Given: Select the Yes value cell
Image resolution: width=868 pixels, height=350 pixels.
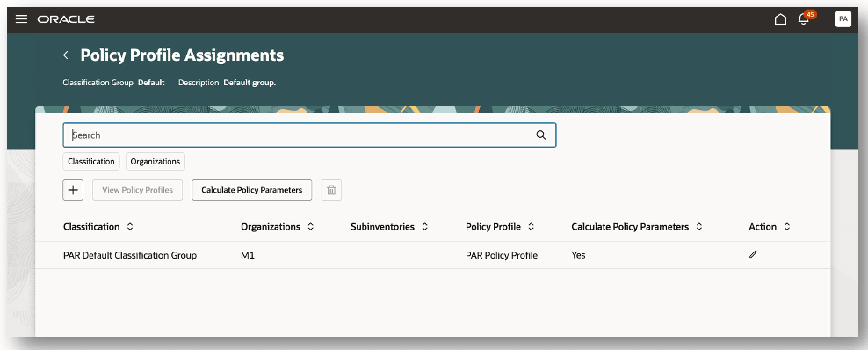Looking at the screenshot, I should pyautogui.click(x=578, y=255).
